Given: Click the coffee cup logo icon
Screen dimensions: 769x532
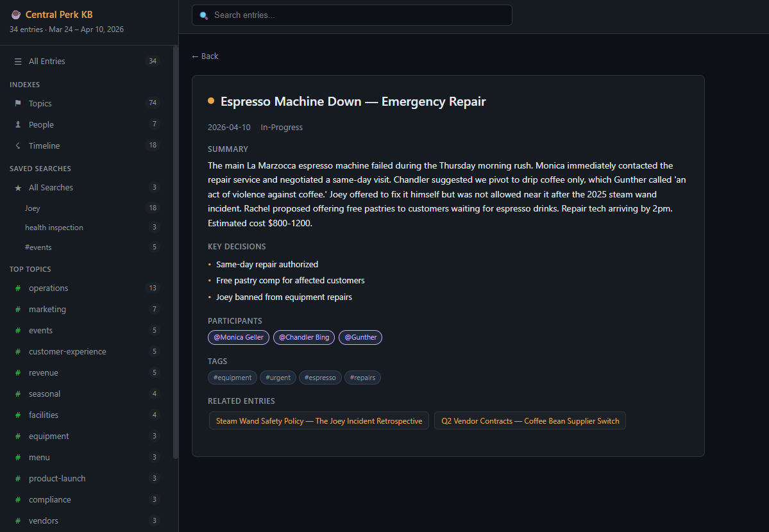Looking at the screenshot, I should click(x=16, y=15).
